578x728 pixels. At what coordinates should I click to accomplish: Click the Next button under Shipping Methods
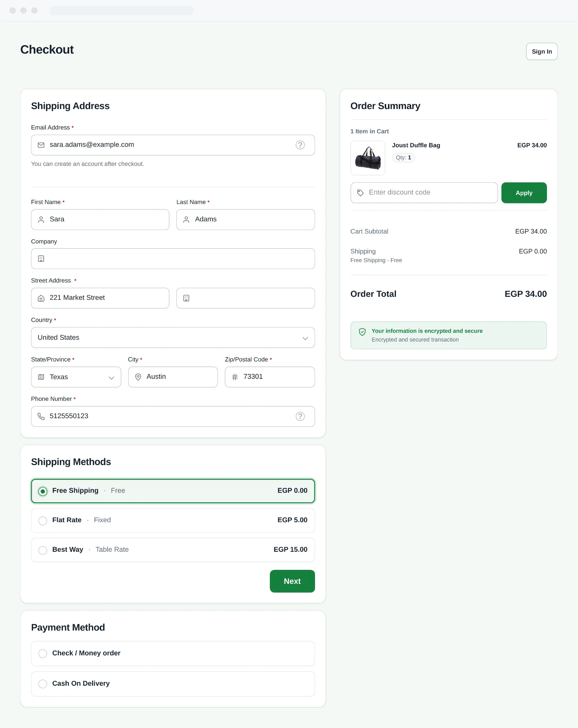click(x=292, y=581)
